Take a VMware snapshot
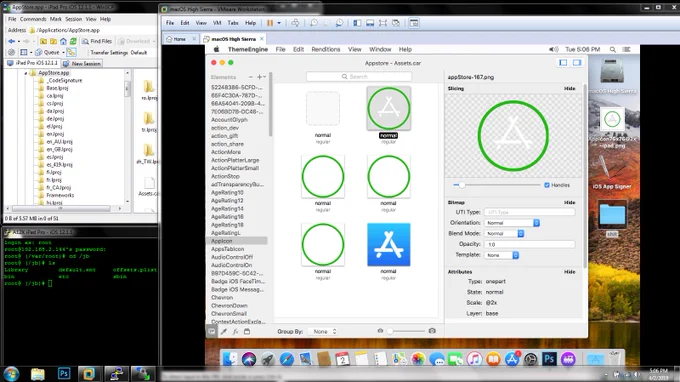The image size is (680, 382). [x=314, y=23]
